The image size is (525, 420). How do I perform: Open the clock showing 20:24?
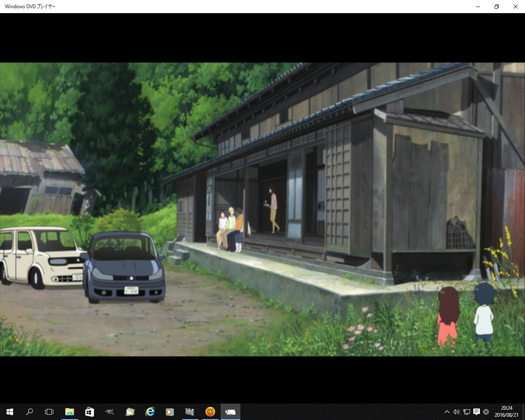507,412
